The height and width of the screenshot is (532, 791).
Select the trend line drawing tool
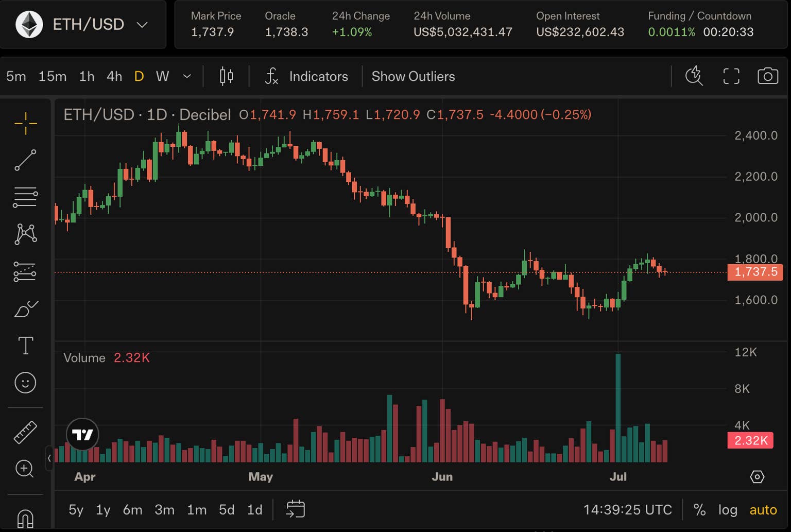click(x=25, y=160)
